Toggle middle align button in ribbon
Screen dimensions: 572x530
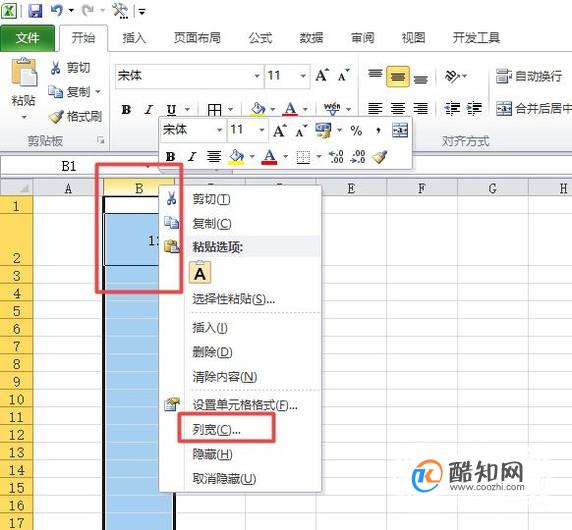pos(398,76)
